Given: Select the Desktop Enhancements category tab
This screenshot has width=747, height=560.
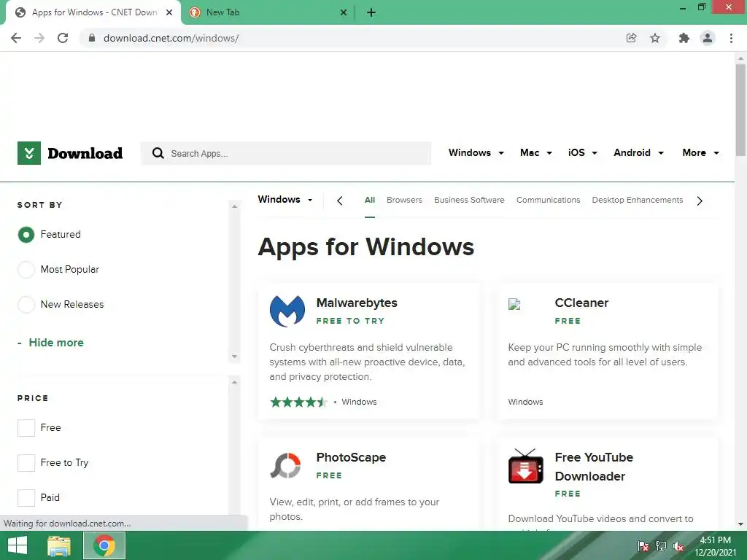Looking at the screenshot, I should pyautogui.click(x=638, y=200).
